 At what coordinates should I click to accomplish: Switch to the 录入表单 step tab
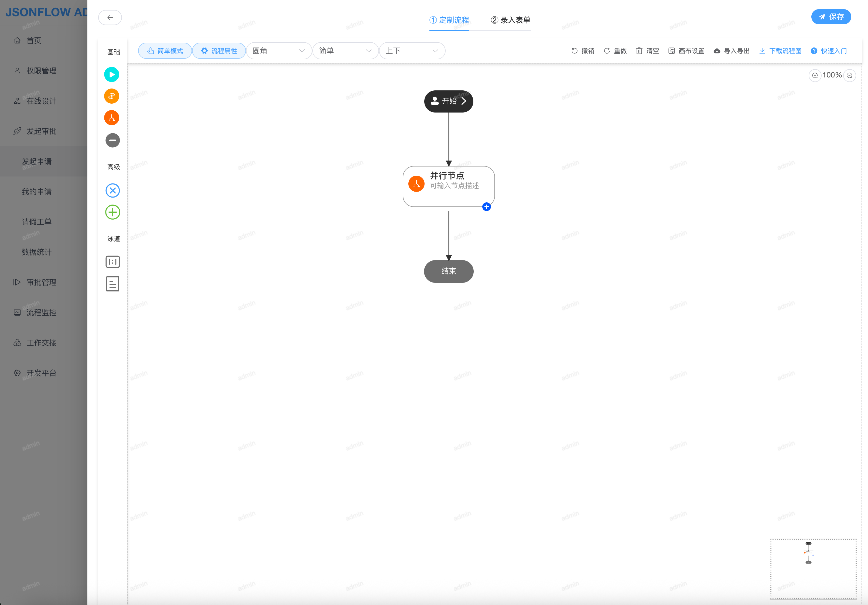point(510,20)
